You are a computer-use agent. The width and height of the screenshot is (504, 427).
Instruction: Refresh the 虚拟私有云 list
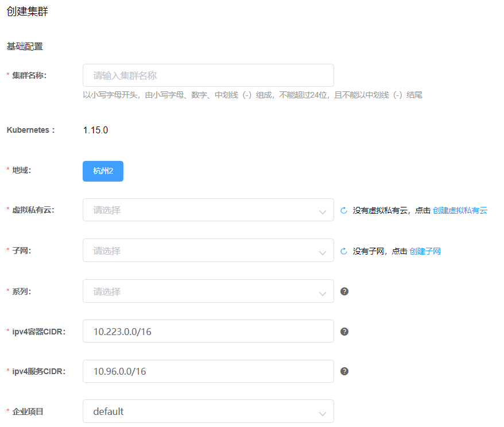click(x=344, y=210)
